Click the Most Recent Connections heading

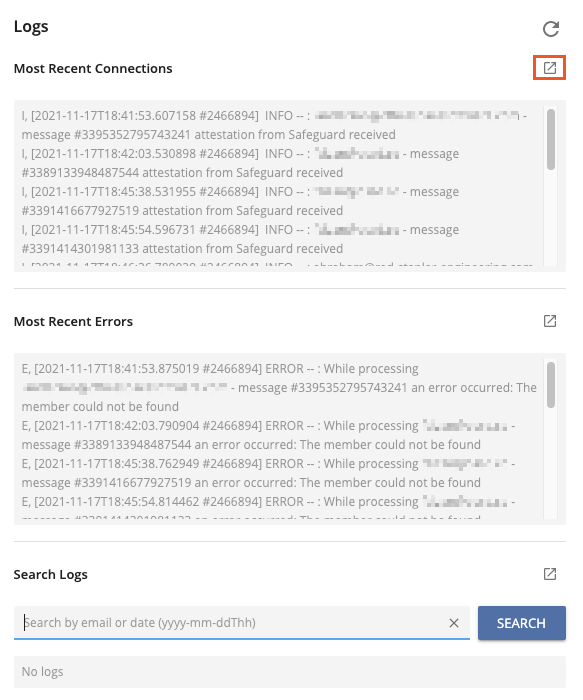(93, 68)
